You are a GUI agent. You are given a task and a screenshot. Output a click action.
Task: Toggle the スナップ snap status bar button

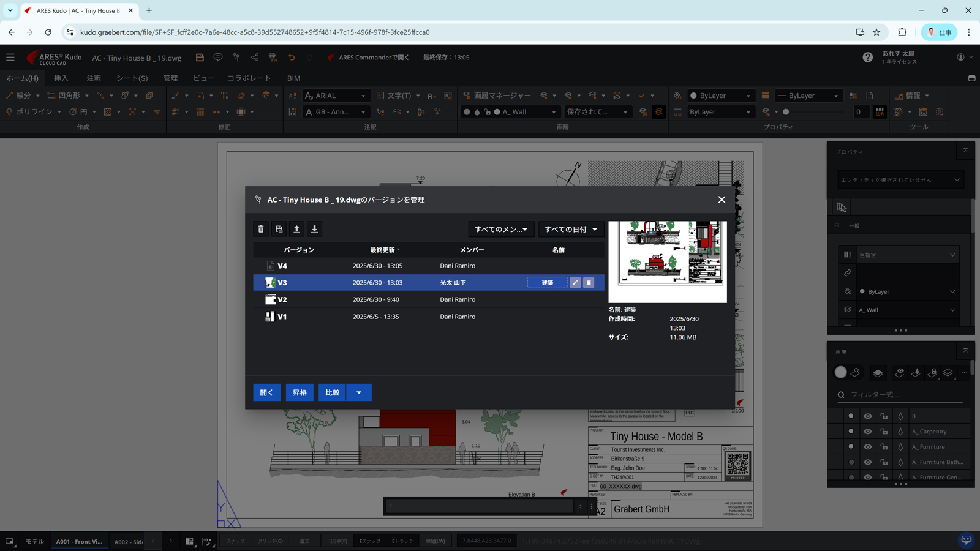[x=236, y=541]
